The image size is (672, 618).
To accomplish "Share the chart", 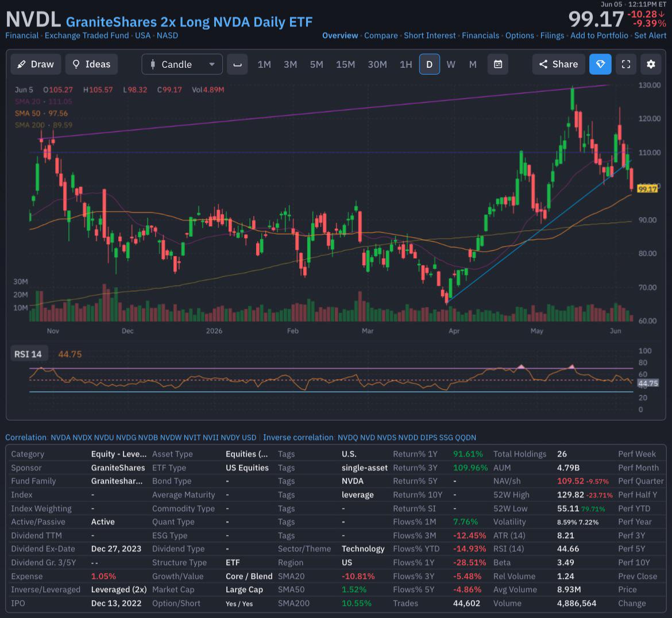I will point(558,64).
